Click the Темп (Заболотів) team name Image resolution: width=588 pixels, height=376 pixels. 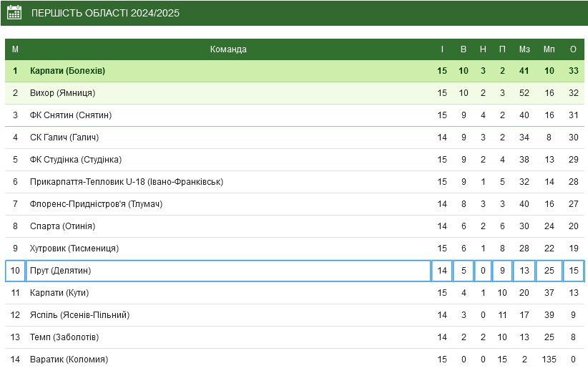(x=64, y=337)
